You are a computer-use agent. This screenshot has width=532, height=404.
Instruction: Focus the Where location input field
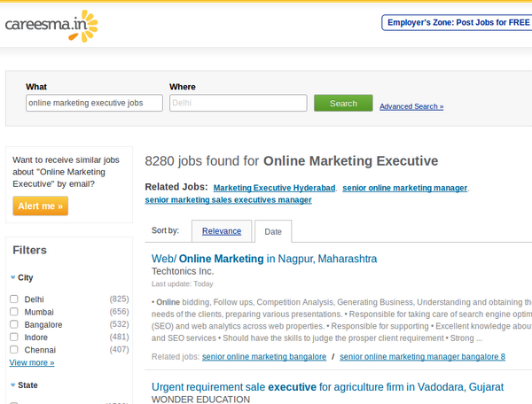(239, 103)
